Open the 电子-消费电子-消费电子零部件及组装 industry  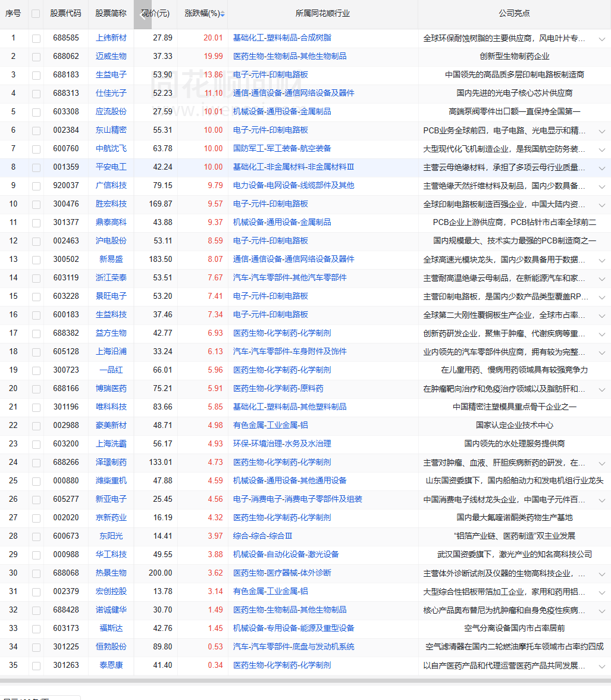coord(297,499)
